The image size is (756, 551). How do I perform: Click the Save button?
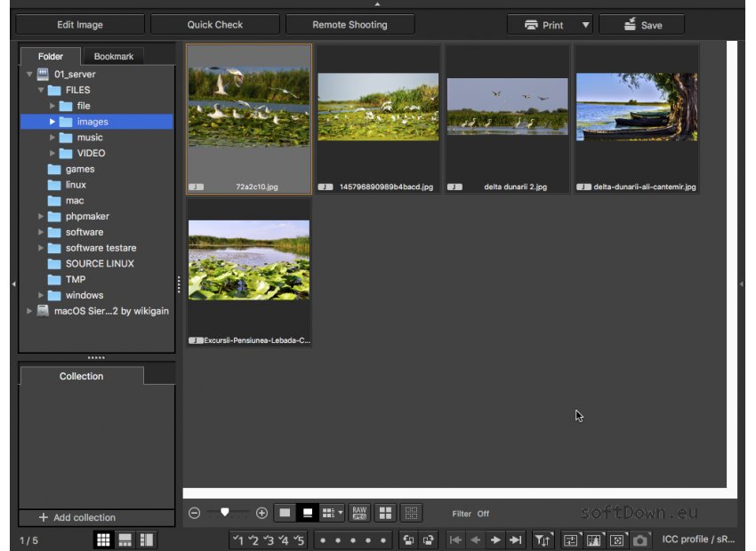[642, 25]
